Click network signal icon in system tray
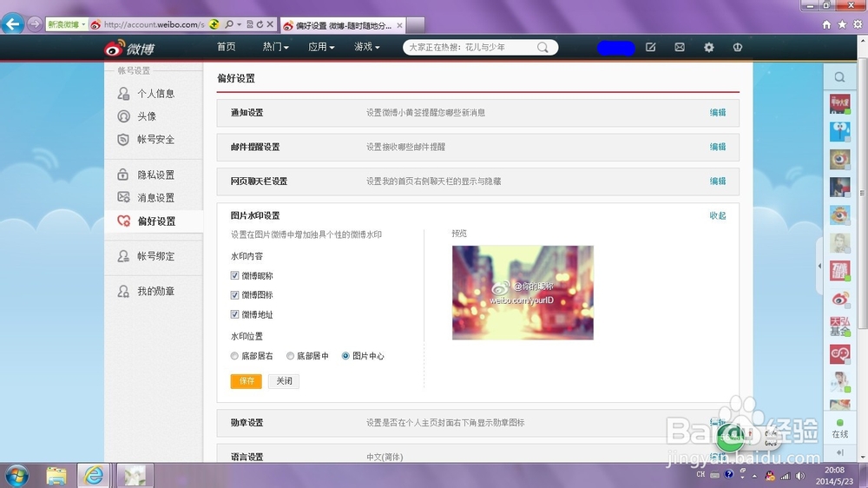The width and height of the screenshot is (868, 488). pyautogui.click(x=785, y=476)
